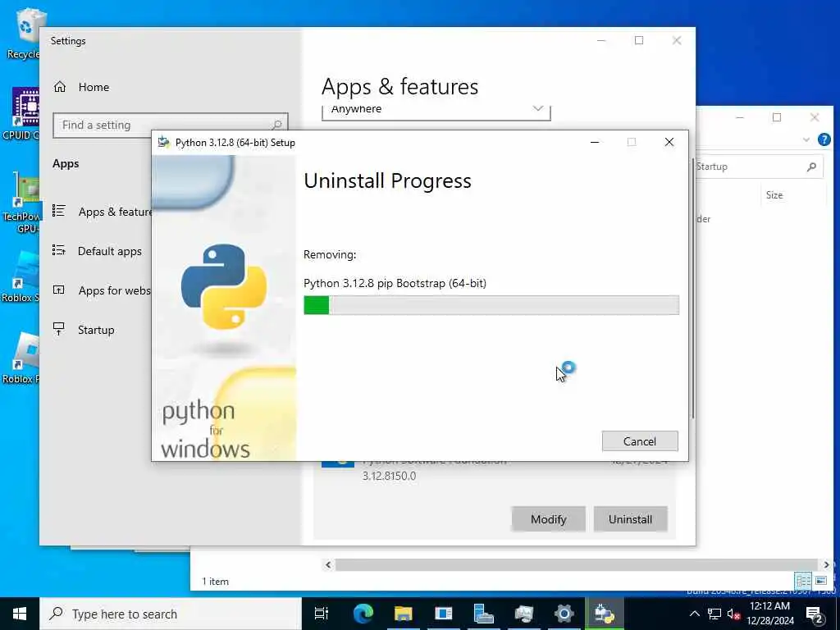The image size is (840, 630).
Task: Go to Settings Home
Action: pos(81,87)
